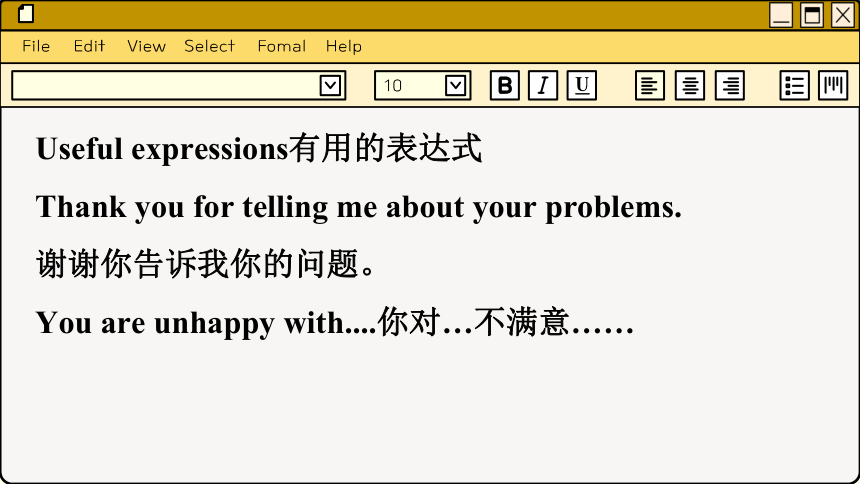Screen dimensions: 860x484
Task: Toggle underline formatting
Action: pos(581,85)
